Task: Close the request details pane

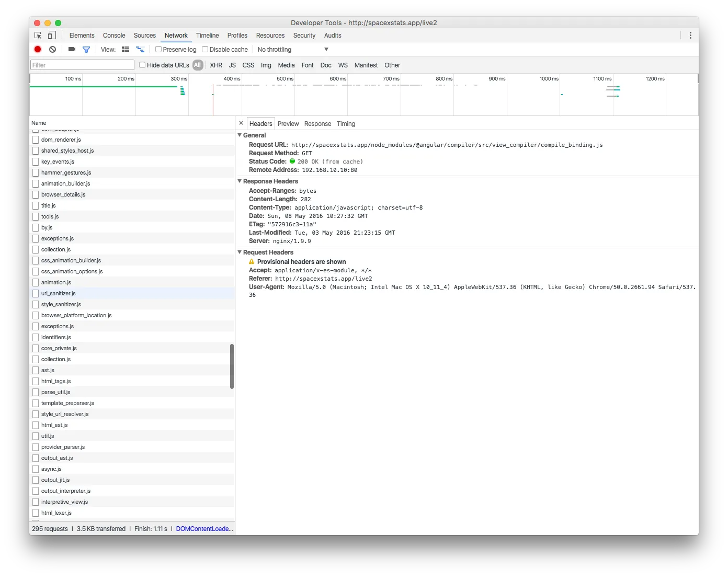Action: pyautogui.click(x=241, y=123)
